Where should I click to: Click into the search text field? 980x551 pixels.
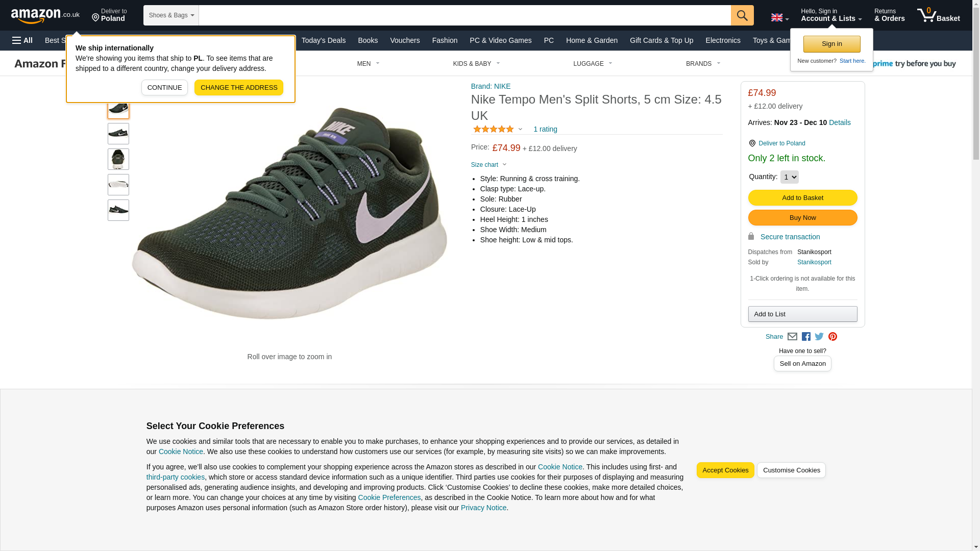tap(464, 15)
